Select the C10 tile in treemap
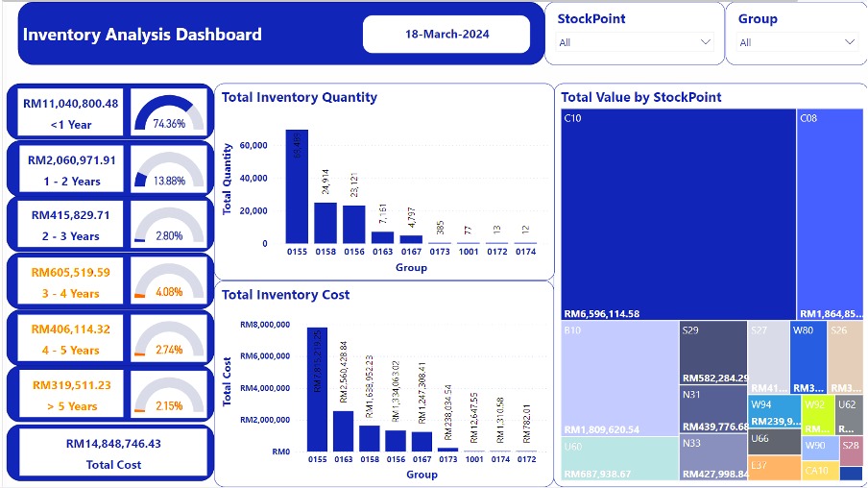 tap(678, 213)
